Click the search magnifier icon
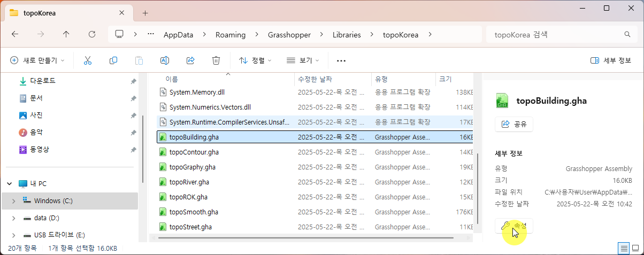This screenshot has height=255, width=644. 627,34
